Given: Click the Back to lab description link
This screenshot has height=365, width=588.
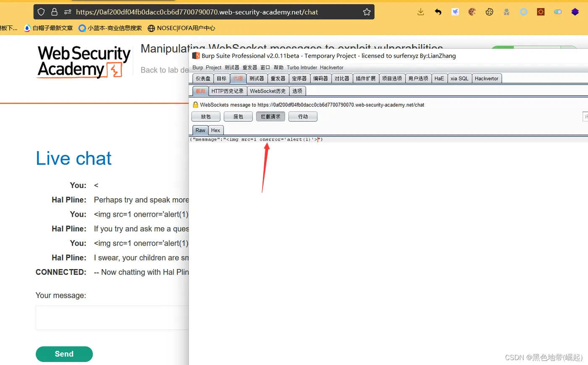Looking at the screenshot, I should (x=165, y=70).
